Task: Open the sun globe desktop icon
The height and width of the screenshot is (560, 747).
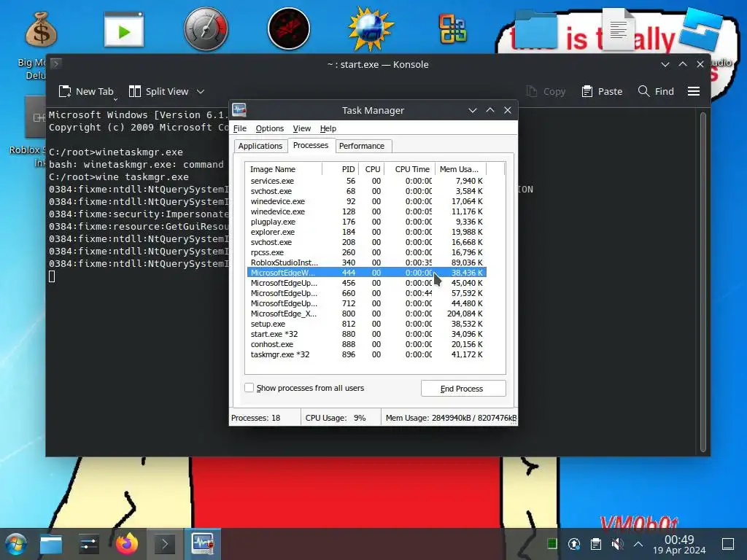Action: point(371,29)
